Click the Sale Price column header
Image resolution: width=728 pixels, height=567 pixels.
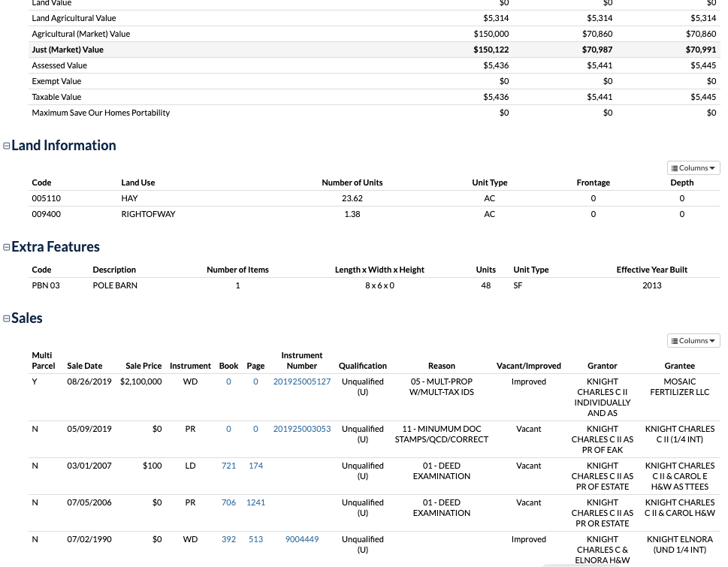[143, 366]
